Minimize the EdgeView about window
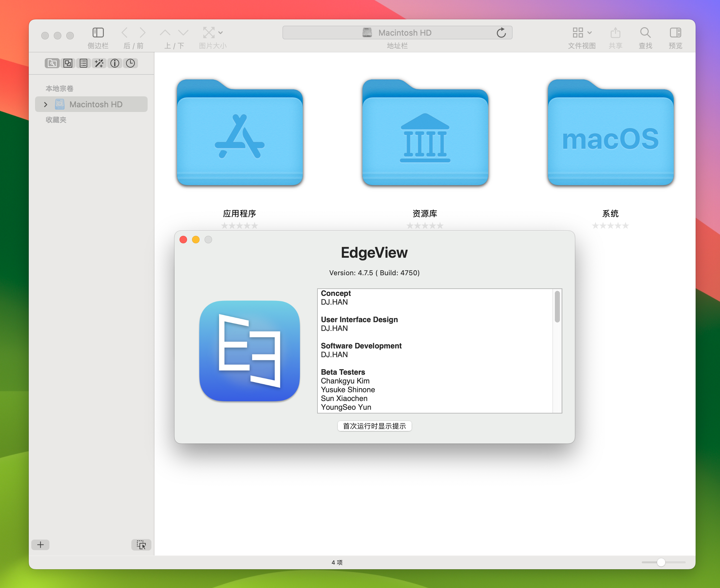Image resolution: width=720 pixels, height=588 pixels. pos(196,240)
